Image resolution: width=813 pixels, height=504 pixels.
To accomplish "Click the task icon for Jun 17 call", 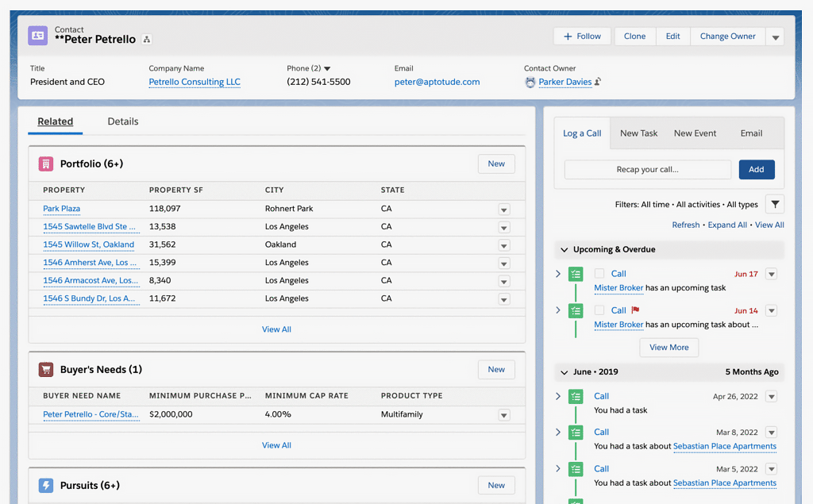I will click(576, 274).
